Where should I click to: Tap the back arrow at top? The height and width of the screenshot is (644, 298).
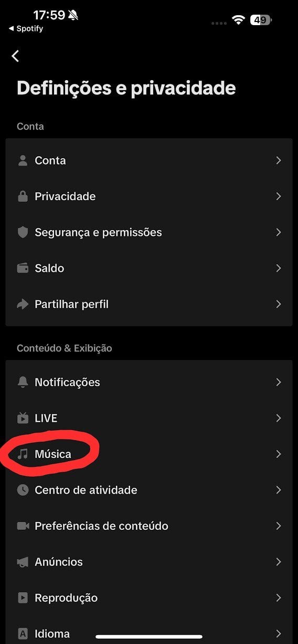coord(15,56)
